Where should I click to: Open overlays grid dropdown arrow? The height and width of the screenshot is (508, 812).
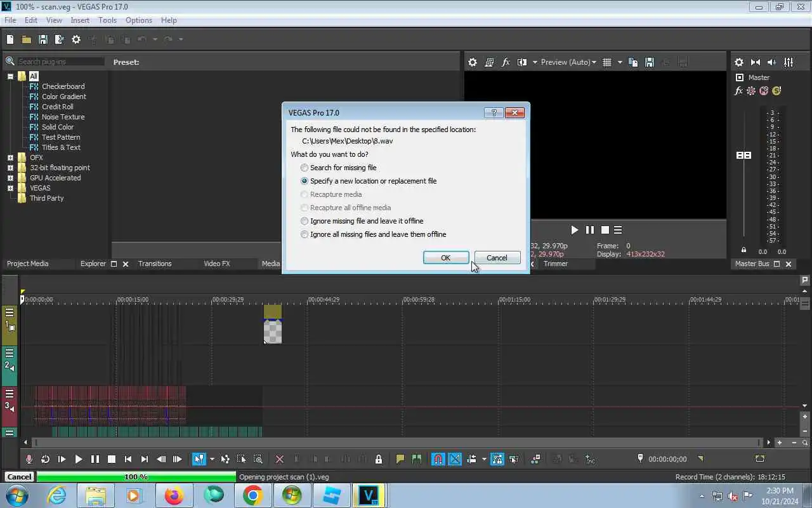620,62
